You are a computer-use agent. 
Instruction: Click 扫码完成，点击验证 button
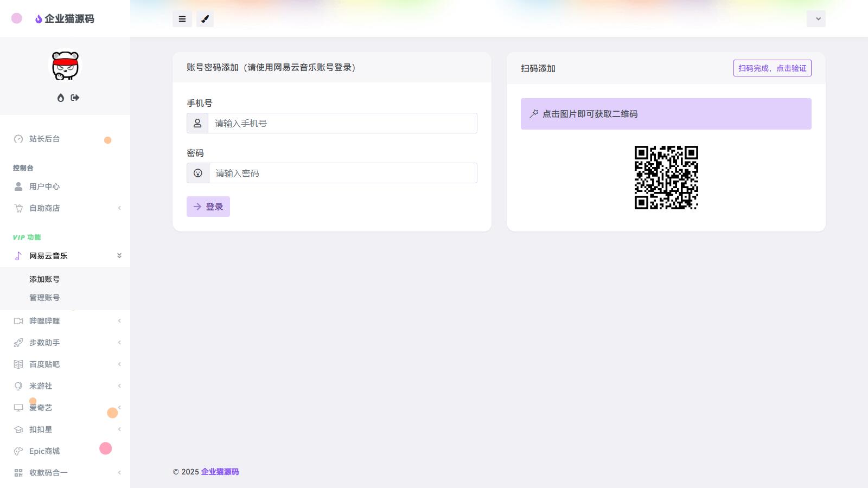point(772,68)
